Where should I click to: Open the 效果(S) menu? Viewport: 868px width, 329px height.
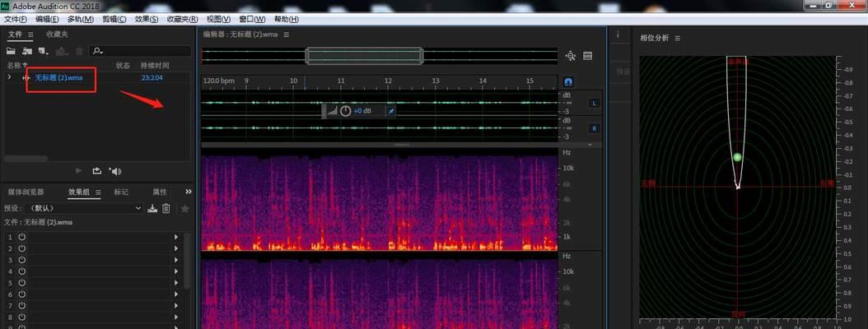147,20
